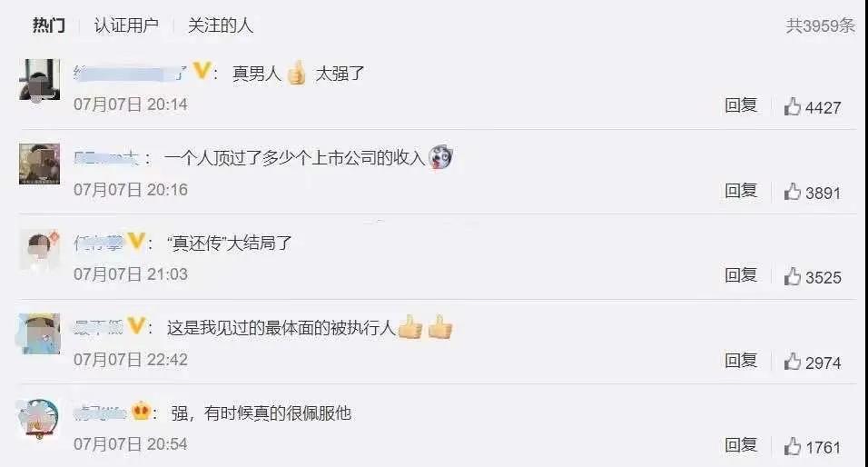Reply to the 最体面的被执行人 comment
The height and width of the screenshot is (467, 868).
[741, 361]
